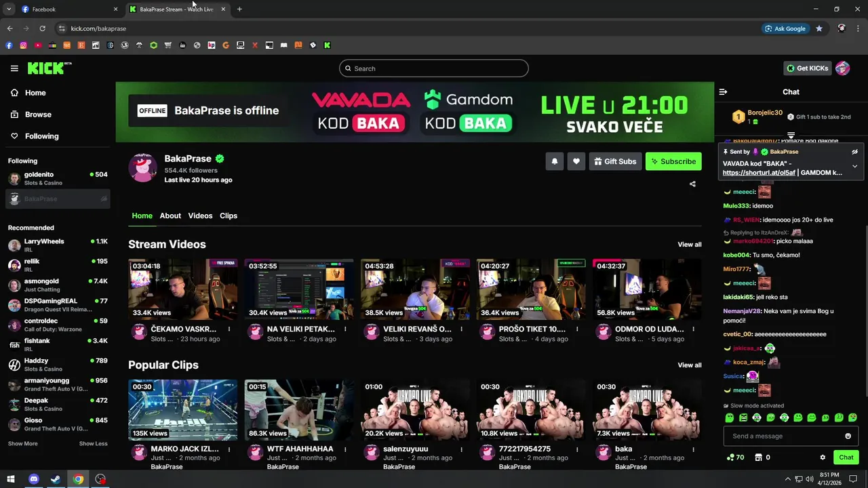Click the Get KICKs button
Image resolution: width=868 pixels, height=488 pixels.
(807, 68)
